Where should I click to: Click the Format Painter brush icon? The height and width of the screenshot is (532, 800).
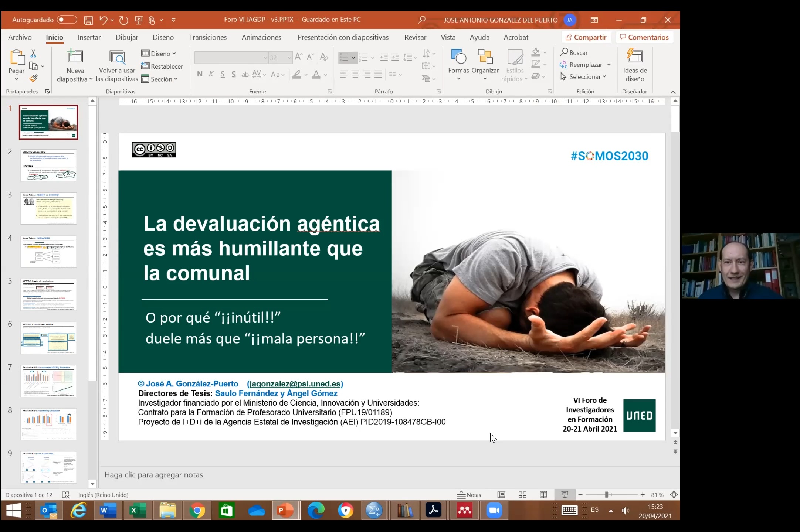pyautogui.click(x=33, y=78)
